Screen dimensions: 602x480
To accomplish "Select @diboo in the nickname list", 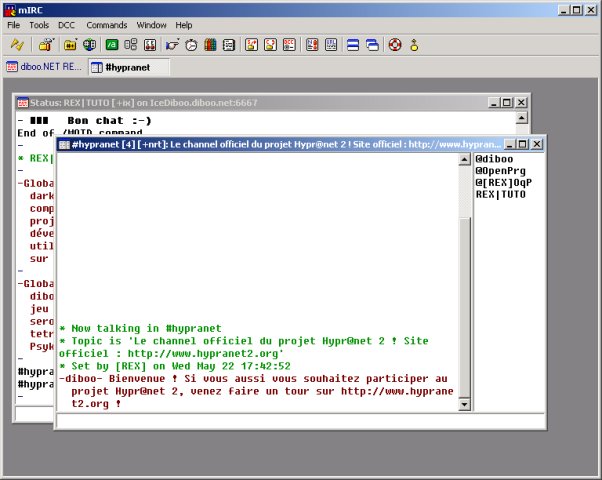I will [494, 159].
